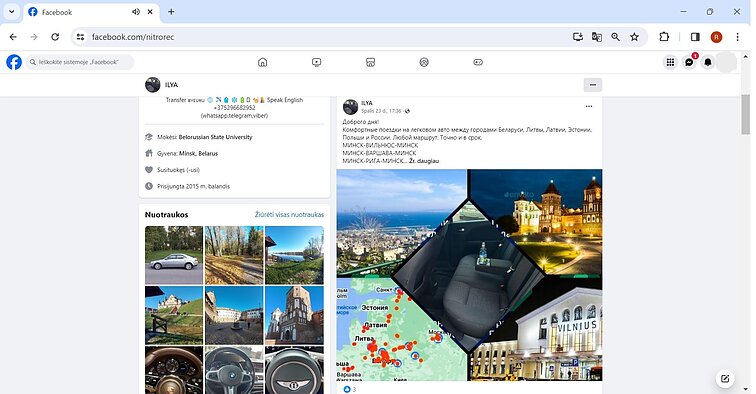This screenshot has width=756, height=394.
Task: Click the post author avatar
Action: click(x=351, y=107)
